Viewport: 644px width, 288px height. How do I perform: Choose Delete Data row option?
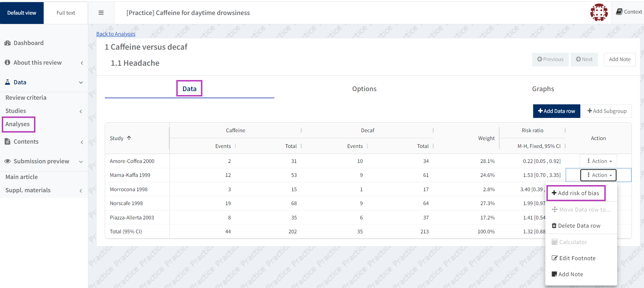click(579, 226)
